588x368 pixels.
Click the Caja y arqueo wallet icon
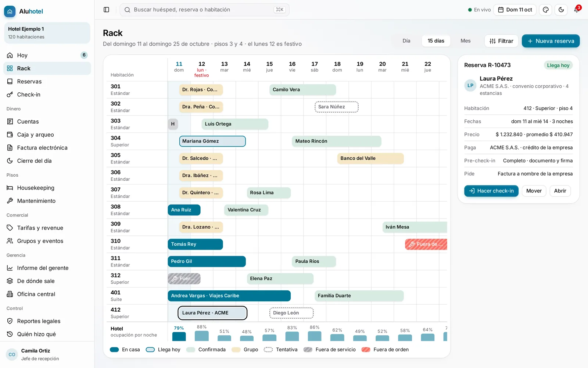point(10,135)
